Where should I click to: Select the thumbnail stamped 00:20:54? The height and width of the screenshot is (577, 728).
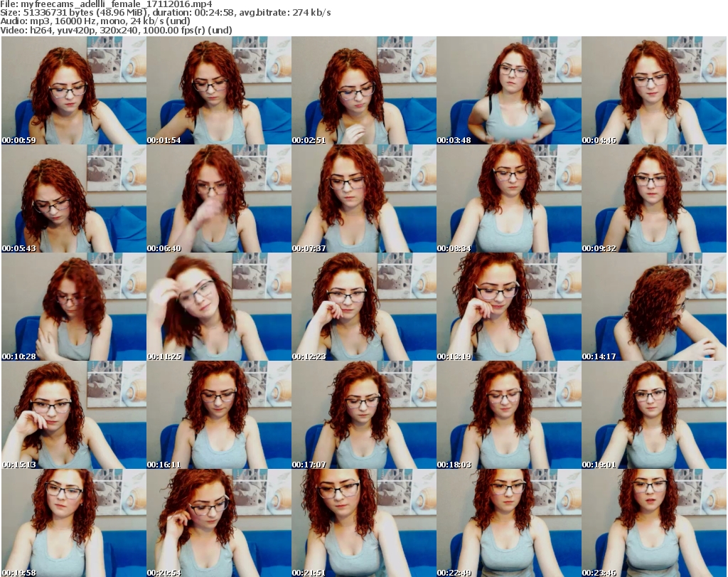[219, 523]
